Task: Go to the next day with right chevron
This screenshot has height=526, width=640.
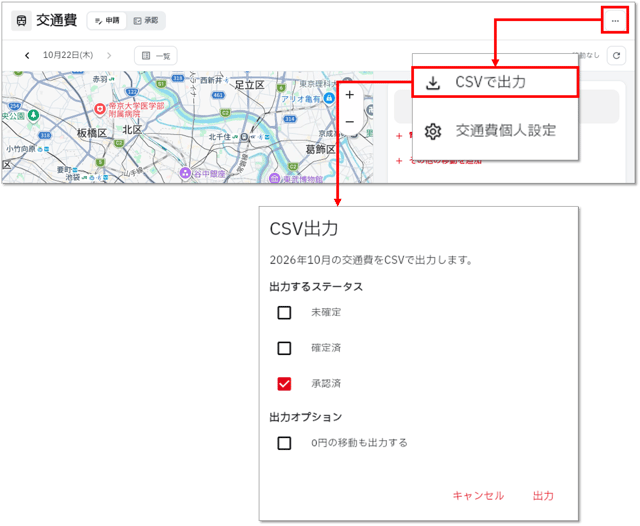Action: pos(109,55)
